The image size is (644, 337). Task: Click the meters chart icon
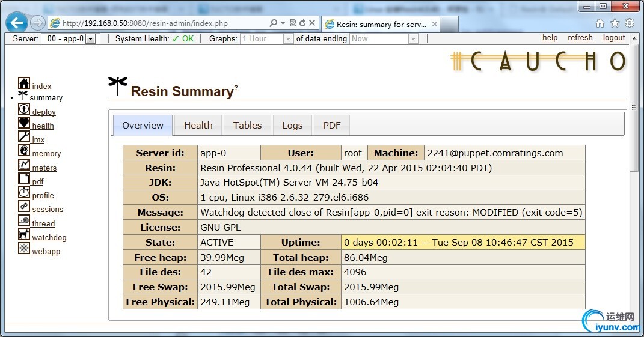pyautogui.click(x=24, y=165)
